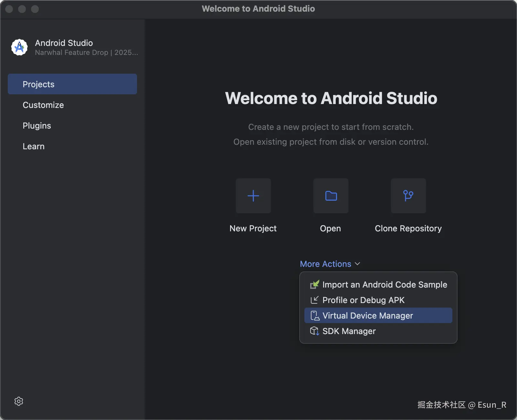Go to the Learn tab
The image size is (517, 420).
tap(72, 146)
